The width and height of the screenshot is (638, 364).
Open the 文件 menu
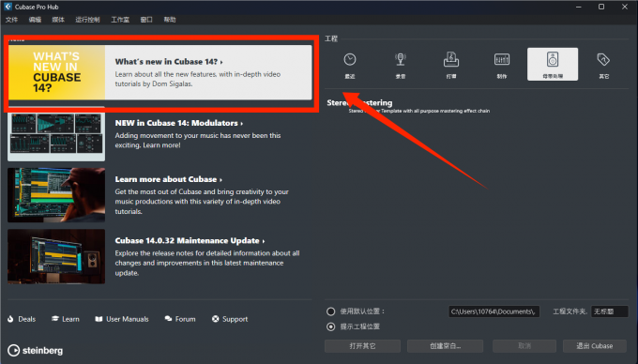click(x=11, y=20)
